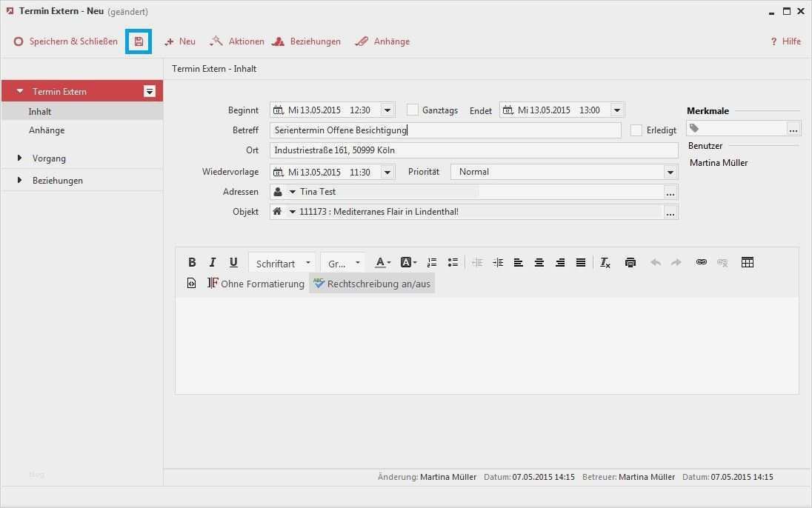Insert a table via table icon
Screen dimensions: 812x508
pos(748,263)
